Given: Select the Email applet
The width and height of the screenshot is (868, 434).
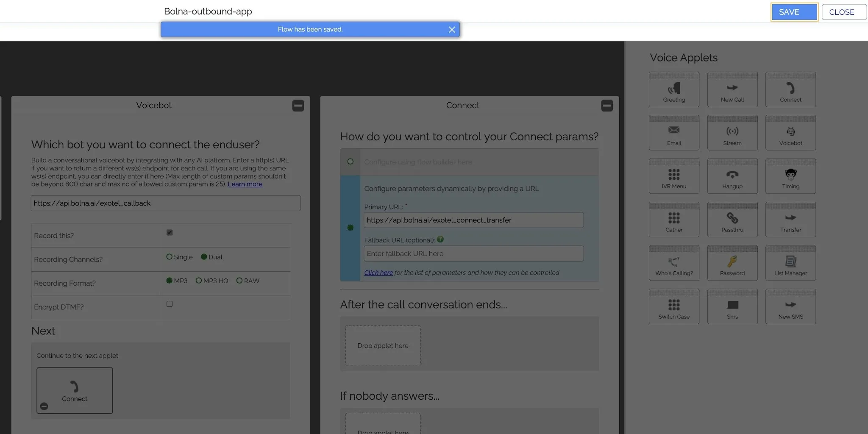Looking at the screenshot, I should pos(674,133).
